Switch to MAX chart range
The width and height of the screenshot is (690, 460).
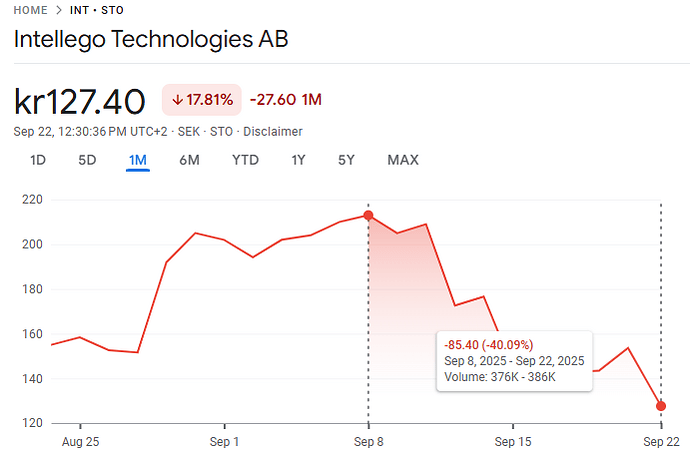403,160
